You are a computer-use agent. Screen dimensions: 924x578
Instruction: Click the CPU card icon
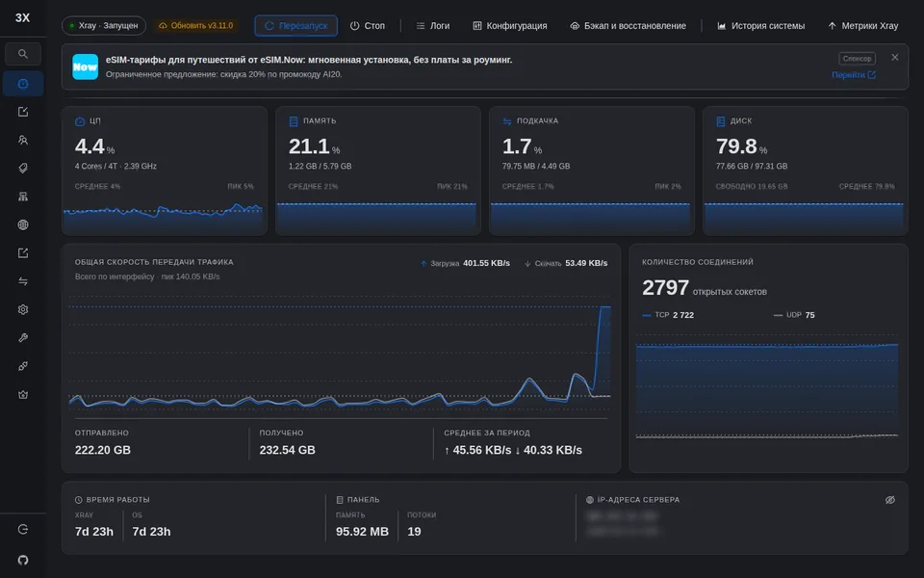80,121
